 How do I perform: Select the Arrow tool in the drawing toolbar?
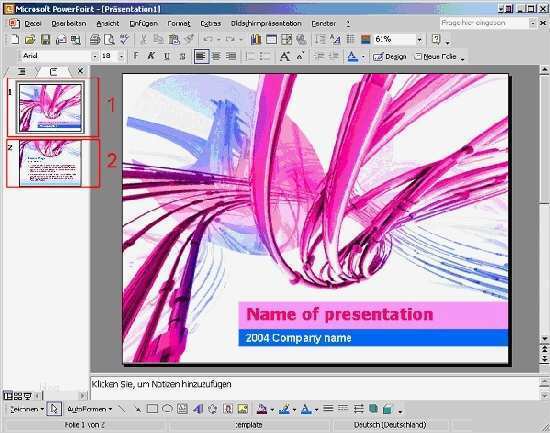(137, 409)
